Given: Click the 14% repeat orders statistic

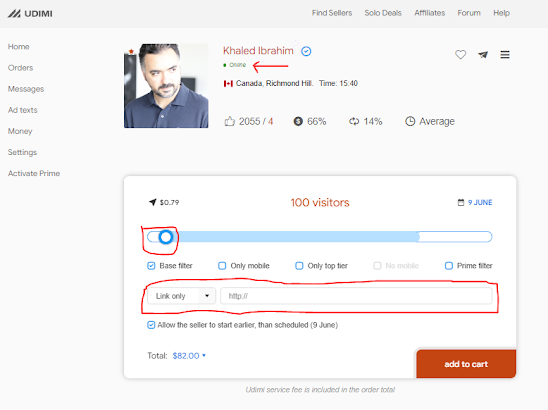Looking at the screenshot, I should [x=373, y=121].
